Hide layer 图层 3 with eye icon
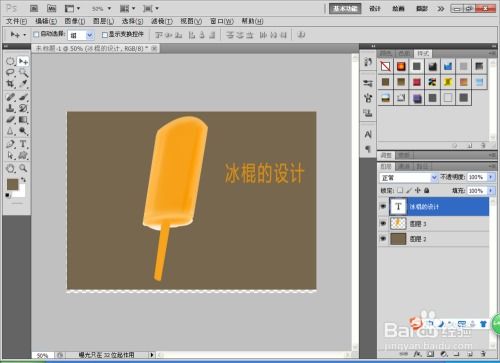500x363 pixels. 383,223
